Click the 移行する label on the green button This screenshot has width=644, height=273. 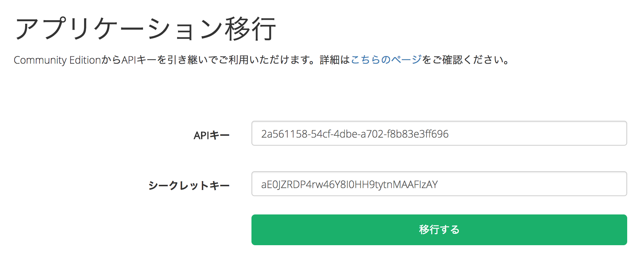pyautogui.click(x=439, y=229)
